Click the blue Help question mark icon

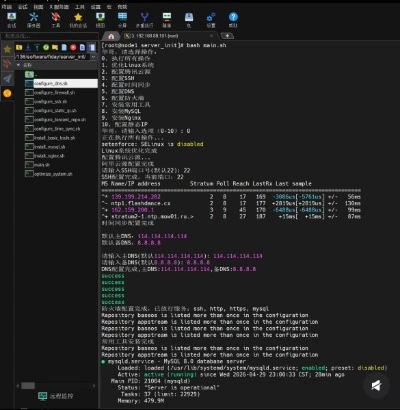[233, 19]
